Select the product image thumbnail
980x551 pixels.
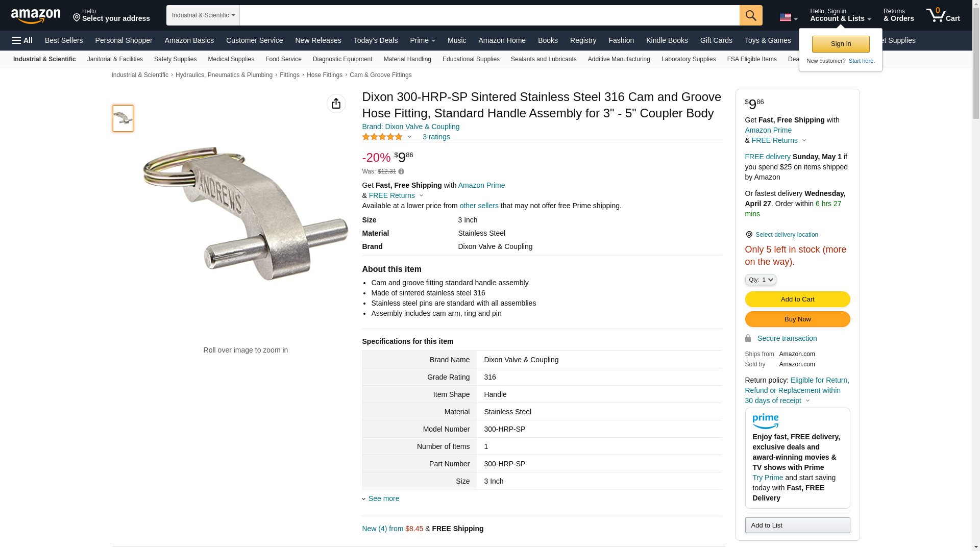tap(123, 118)
